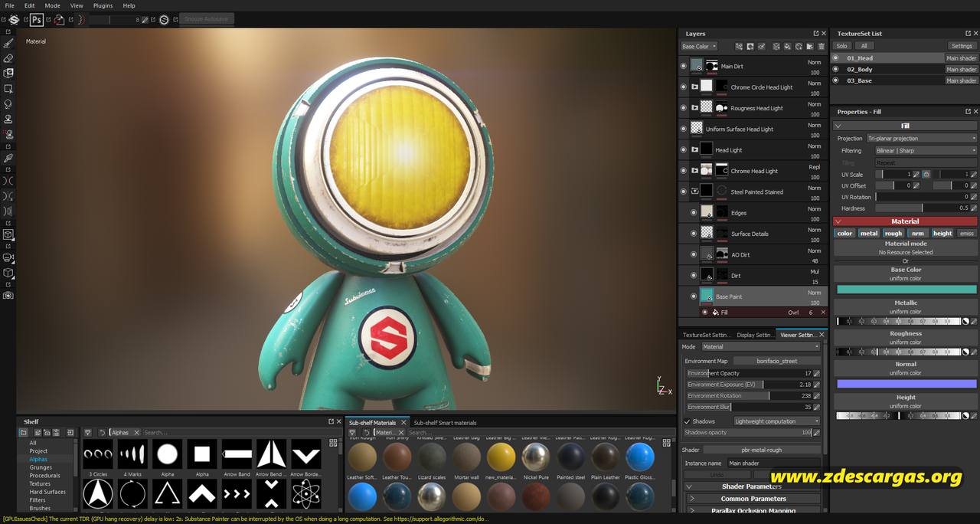Open the Shadows Lightweight computation dropdown

(777, 421)
